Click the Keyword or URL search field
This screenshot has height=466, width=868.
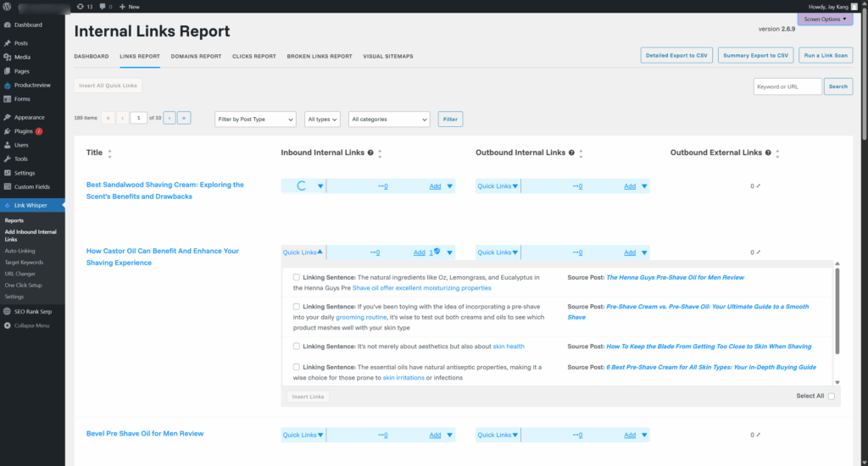tap(787, 86)
